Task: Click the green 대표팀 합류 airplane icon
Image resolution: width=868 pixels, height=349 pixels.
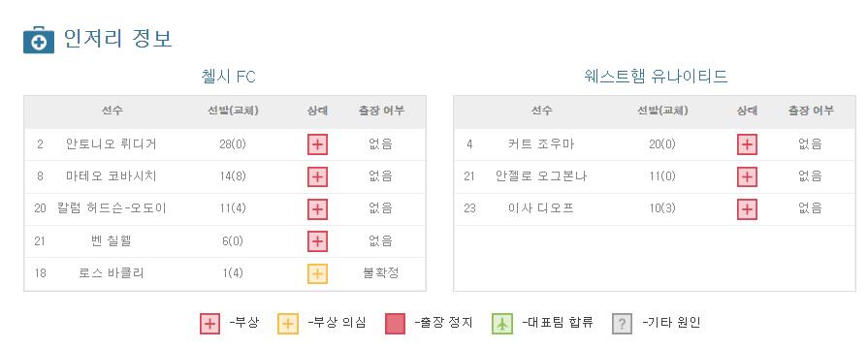Action: pyautogui.click(x=502, y=324)
